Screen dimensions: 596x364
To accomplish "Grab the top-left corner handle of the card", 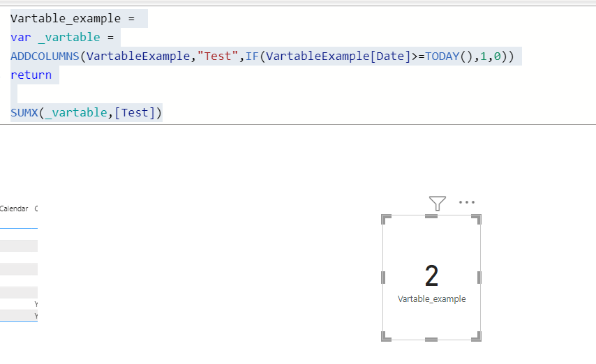I will [x=386, y=219].
